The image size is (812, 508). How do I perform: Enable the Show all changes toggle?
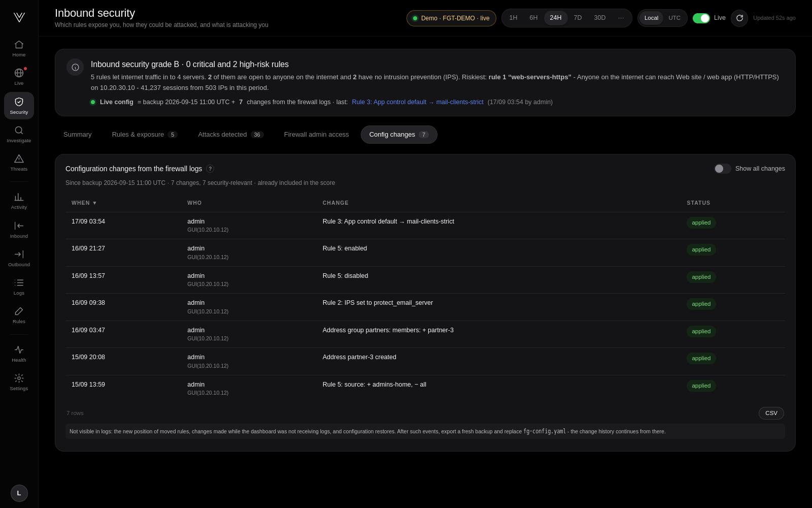coord(723,169)
